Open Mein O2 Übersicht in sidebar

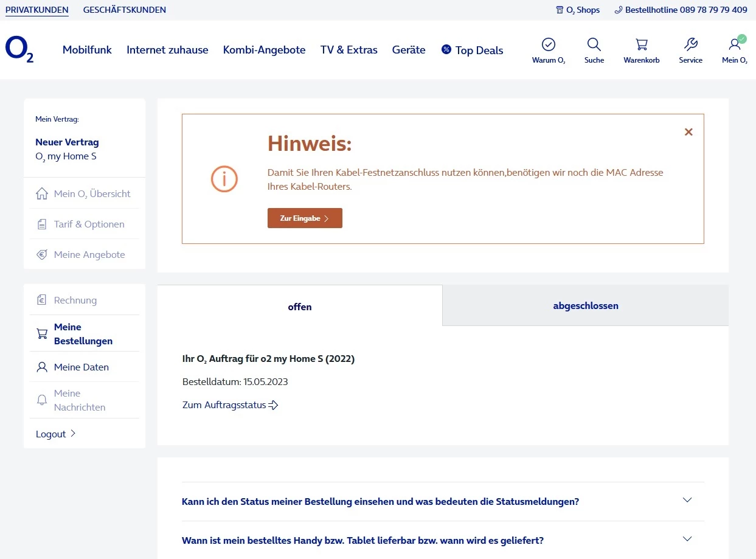[85, 193]
